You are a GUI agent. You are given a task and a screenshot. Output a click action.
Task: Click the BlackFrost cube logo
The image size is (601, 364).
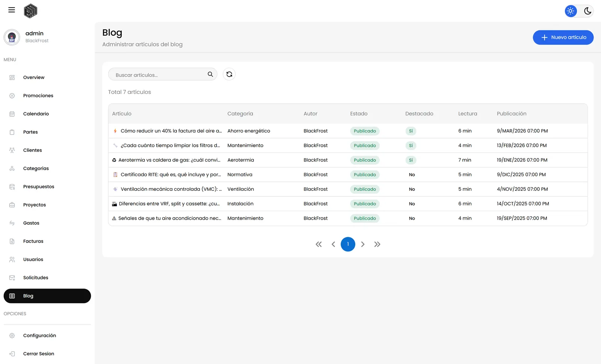click(30, 11)
